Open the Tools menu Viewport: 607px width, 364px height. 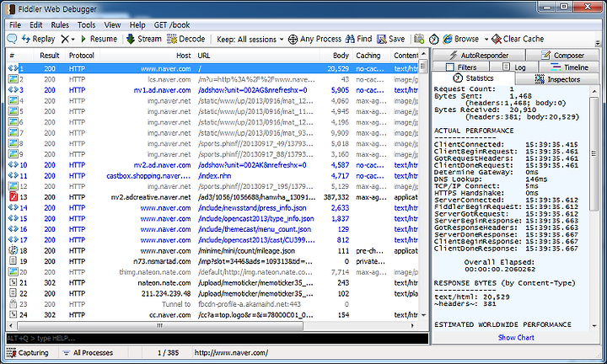[86, 24]
